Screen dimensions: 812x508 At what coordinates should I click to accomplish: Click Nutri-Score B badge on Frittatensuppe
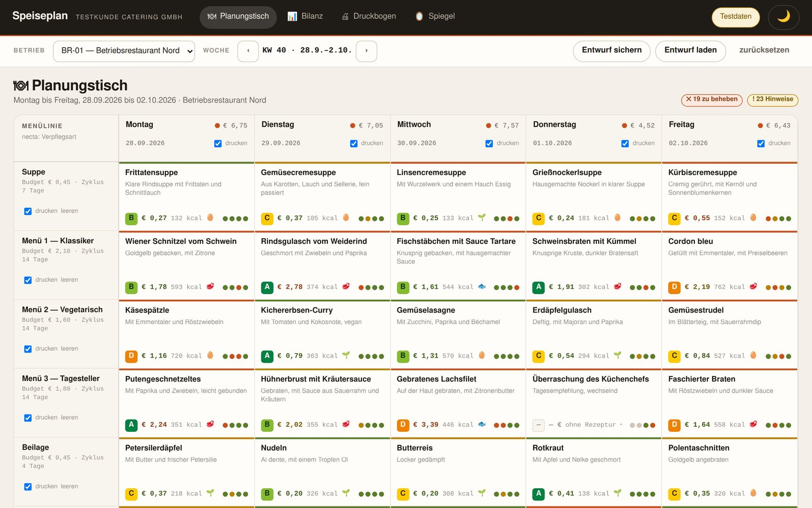tap(131, 218)
